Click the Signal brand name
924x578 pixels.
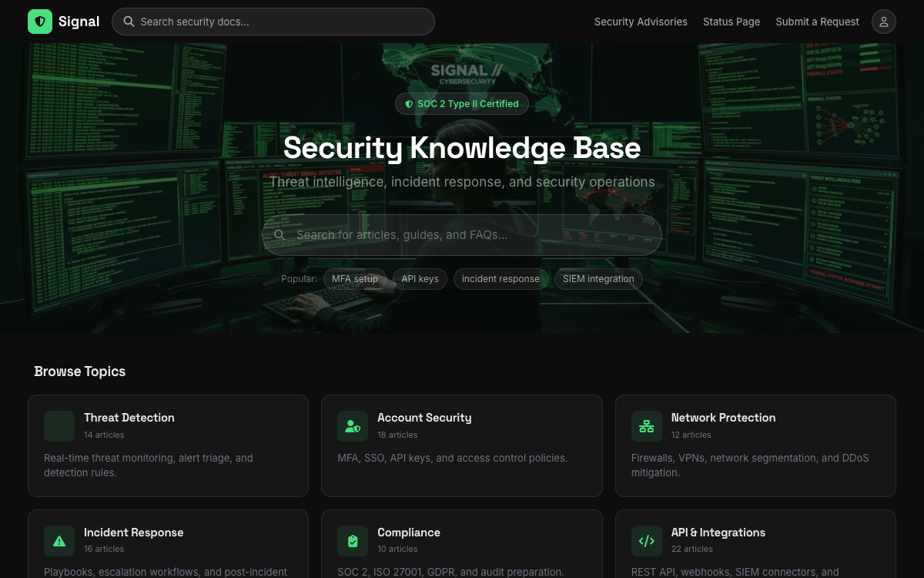79,22
